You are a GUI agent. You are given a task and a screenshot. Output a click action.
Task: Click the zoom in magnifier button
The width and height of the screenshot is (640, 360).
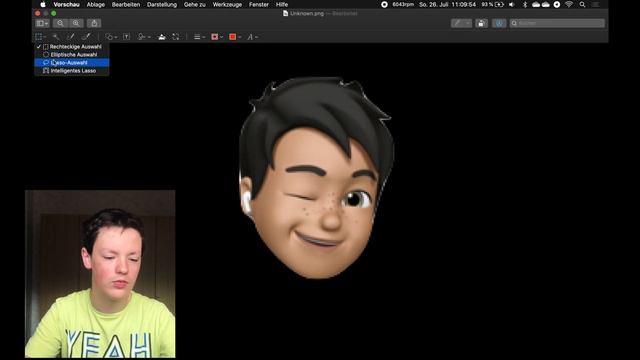tap(76, 23)
